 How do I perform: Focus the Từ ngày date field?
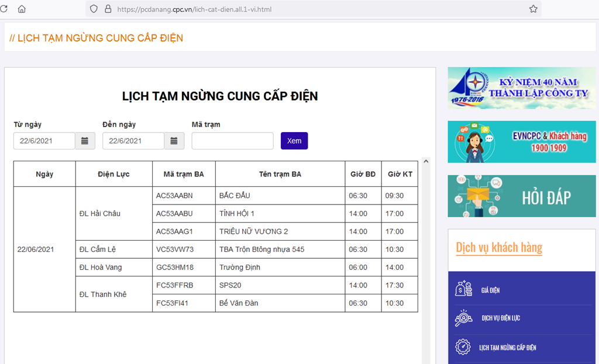click(44, 141)
